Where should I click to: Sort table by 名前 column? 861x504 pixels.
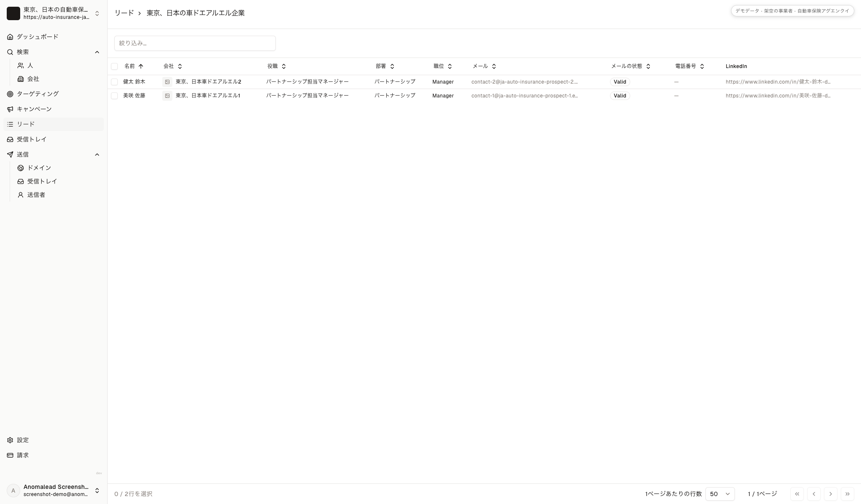tap(134, 66)
